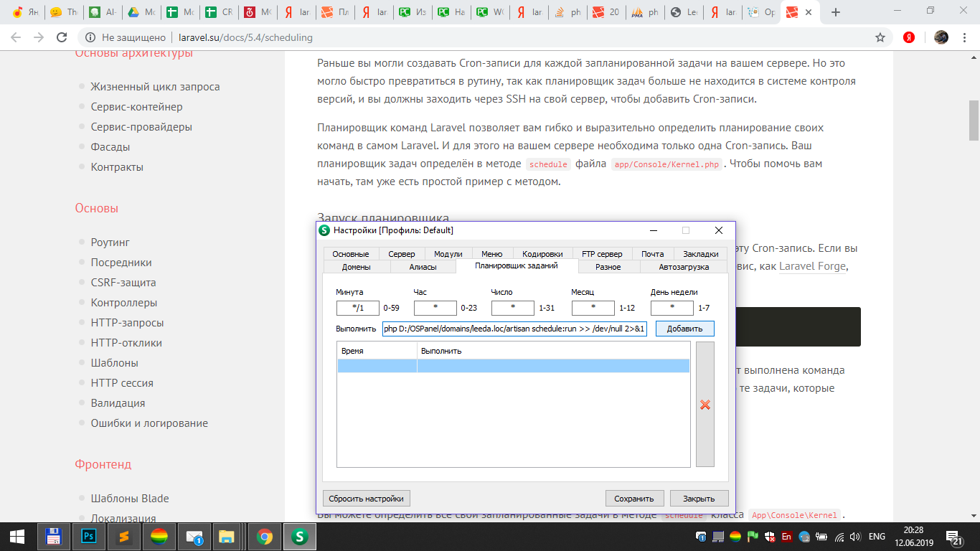980x551 pixels.
Task: Open Sublime Text from the taskbar
Action: pos(124,536)
